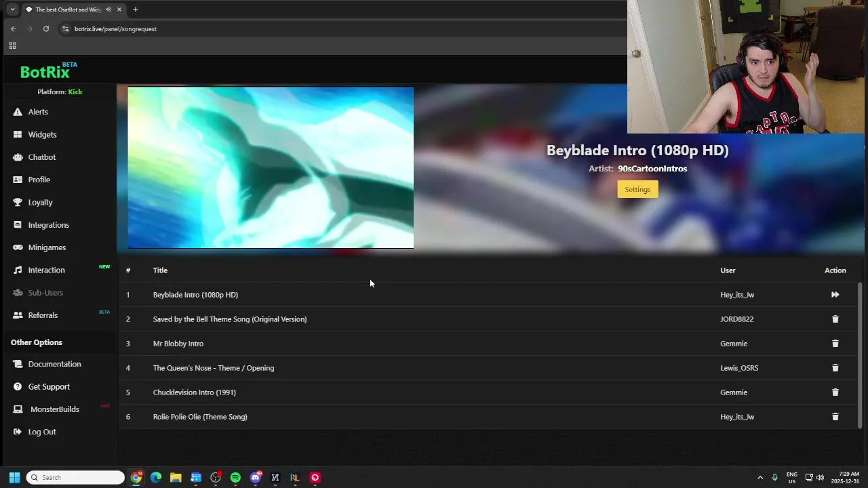868x488 pixels.
Task: Click user JORD8822 in the queue
Action: [x=736, y=319]
